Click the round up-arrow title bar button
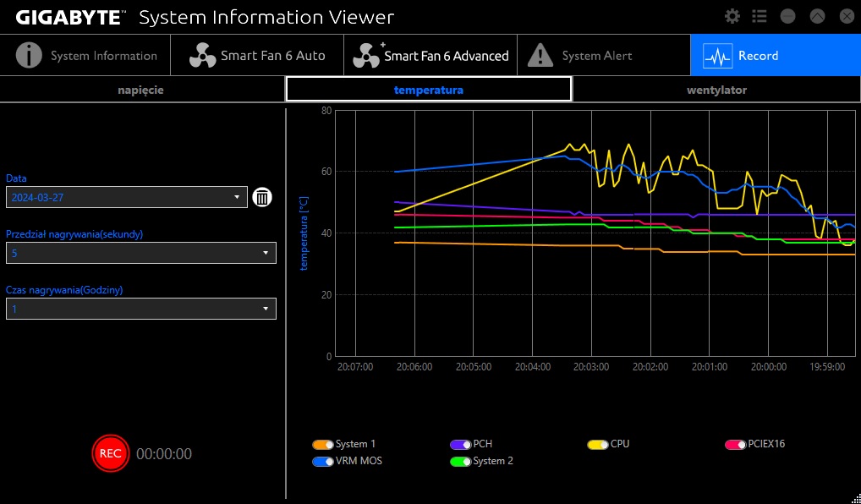861x504 pixels. pyautogui.click(x=818, y=16)
